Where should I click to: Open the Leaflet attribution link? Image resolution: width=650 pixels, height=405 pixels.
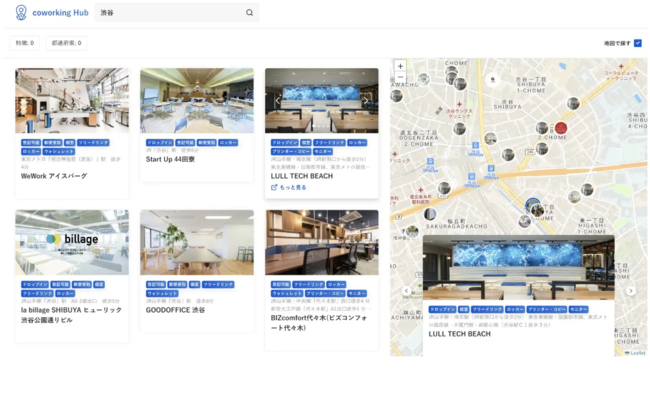(635, 353)
